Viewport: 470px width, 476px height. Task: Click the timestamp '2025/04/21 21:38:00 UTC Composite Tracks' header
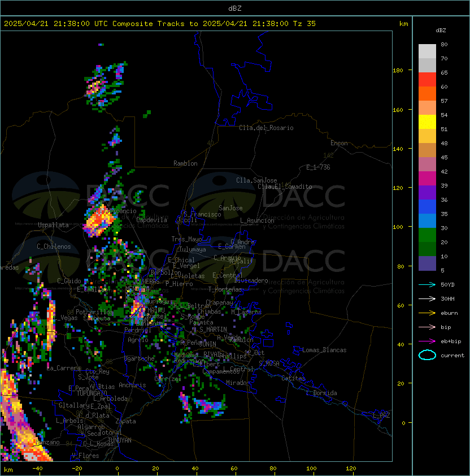point(94,24)
